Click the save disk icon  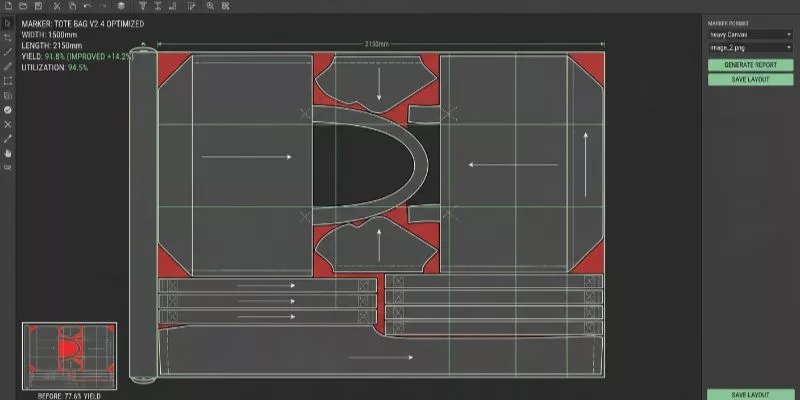coord(38,6)
